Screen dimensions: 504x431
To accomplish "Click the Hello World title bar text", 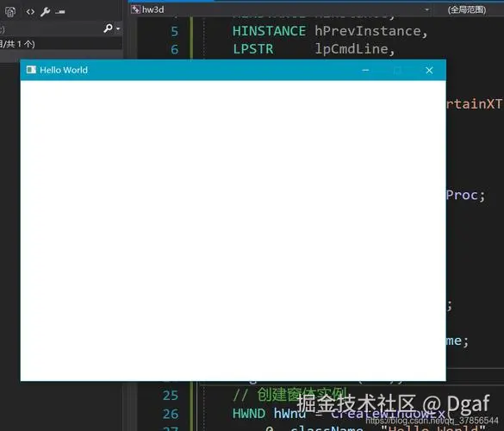I will tap(64, 70).
